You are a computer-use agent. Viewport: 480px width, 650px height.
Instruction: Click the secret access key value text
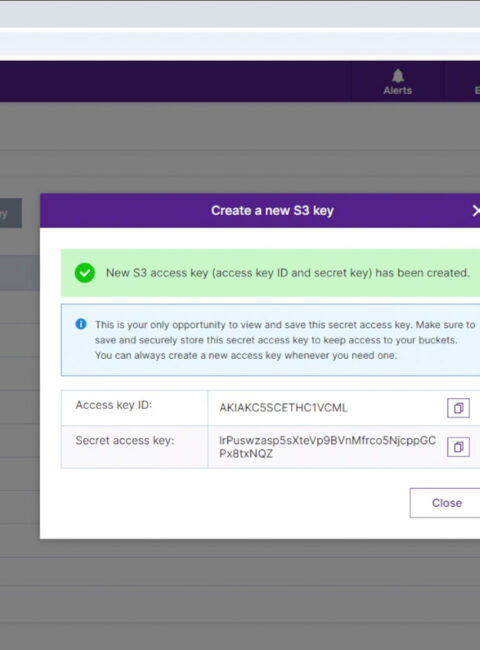coord(327,447)
